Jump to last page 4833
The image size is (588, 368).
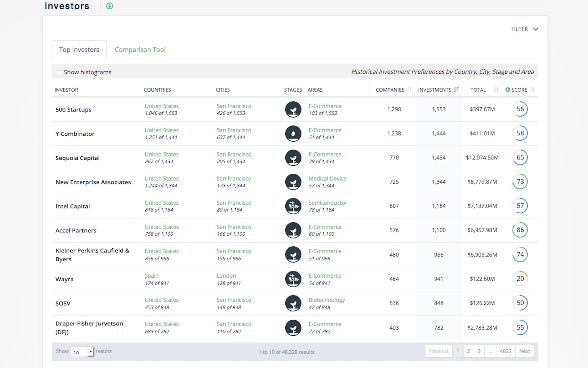click(506, 351)
